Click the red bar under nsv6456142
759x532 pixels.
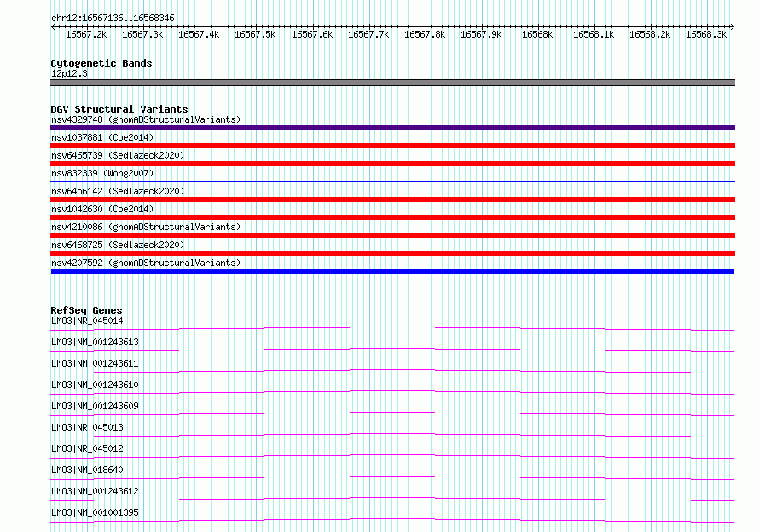pyautogui.click(x=392, y=199)
